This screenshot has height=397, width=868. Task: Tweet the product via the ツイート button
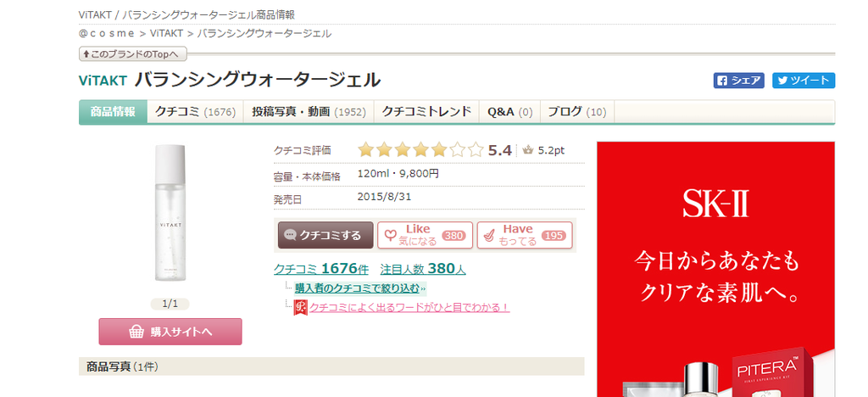804,81
